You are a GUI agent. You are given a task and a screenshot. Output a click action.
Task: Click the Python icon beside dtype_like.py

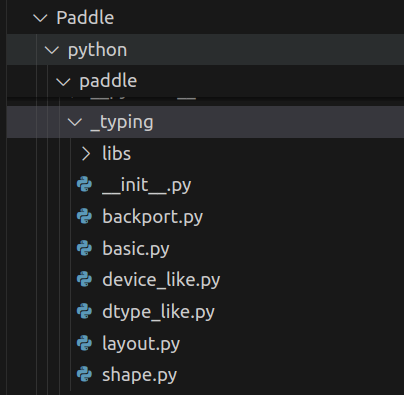pyautogui.click(x=84, y=311)
